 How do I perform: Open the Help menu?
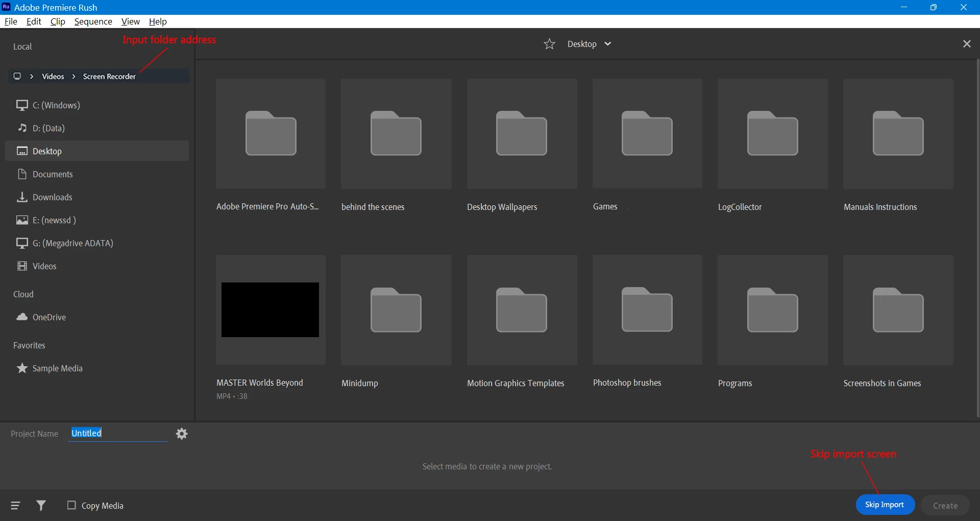(x=158, y=21)
